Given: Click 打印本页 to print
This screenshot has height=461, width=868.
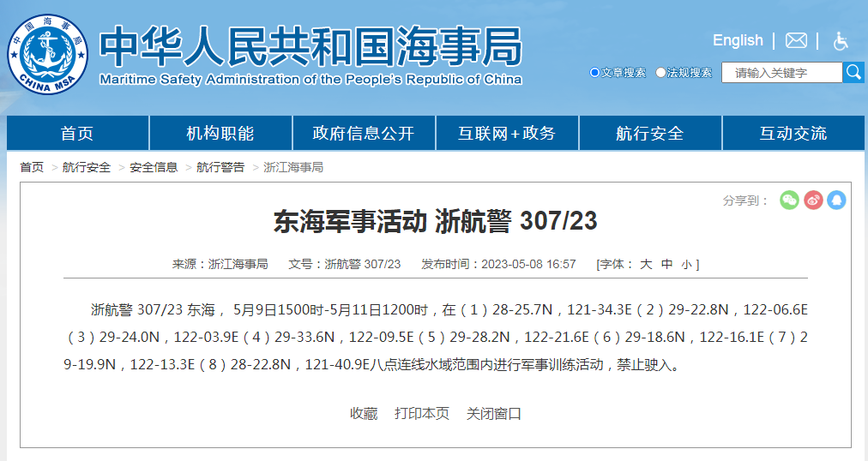Looking at the screenshot, I should (x=422, y=414).
